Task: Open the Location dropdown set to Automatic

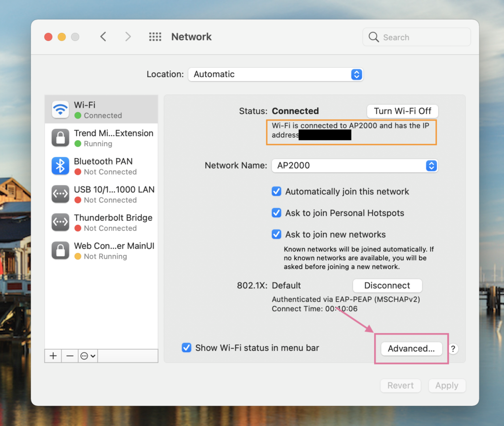Action: coord(275,74)
